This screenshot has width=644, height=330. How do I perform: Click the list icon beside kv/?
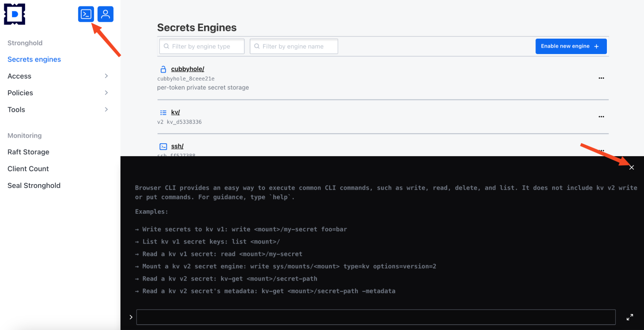(x=163, y=112)
